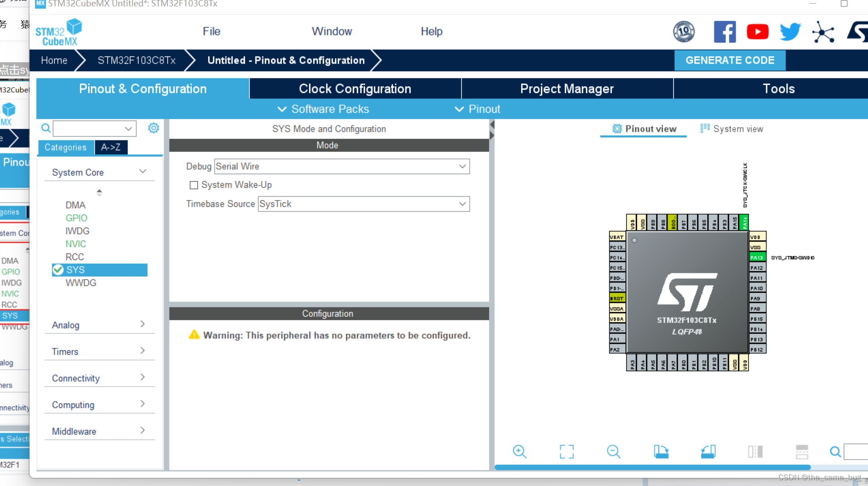
Task: Select the BOOT0 pin on chip
Action: click(x=673, y=223)
